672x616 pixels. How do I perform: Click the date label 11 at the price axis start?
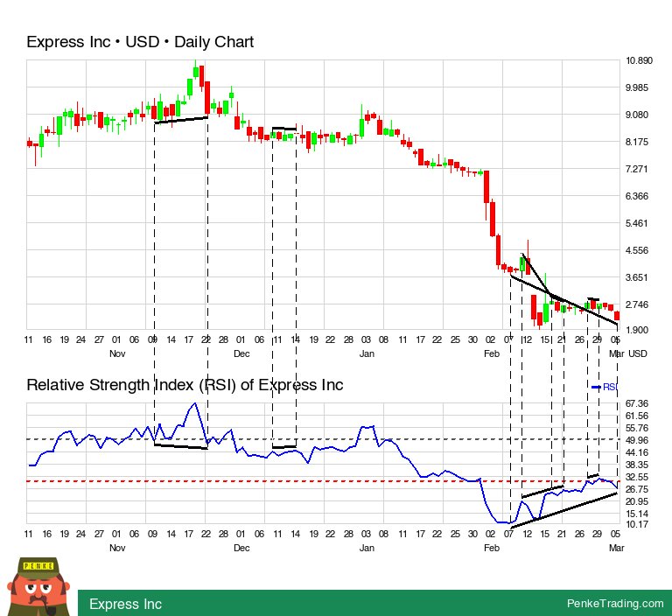pyautogui.click(x=28, y=339)
